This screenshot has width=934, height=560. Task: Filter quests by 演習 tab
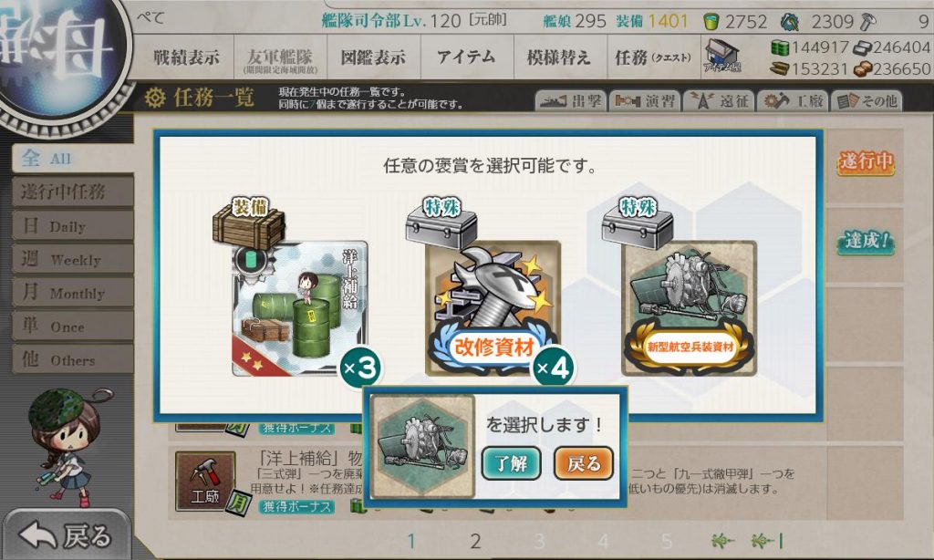(x=645, y=101)
